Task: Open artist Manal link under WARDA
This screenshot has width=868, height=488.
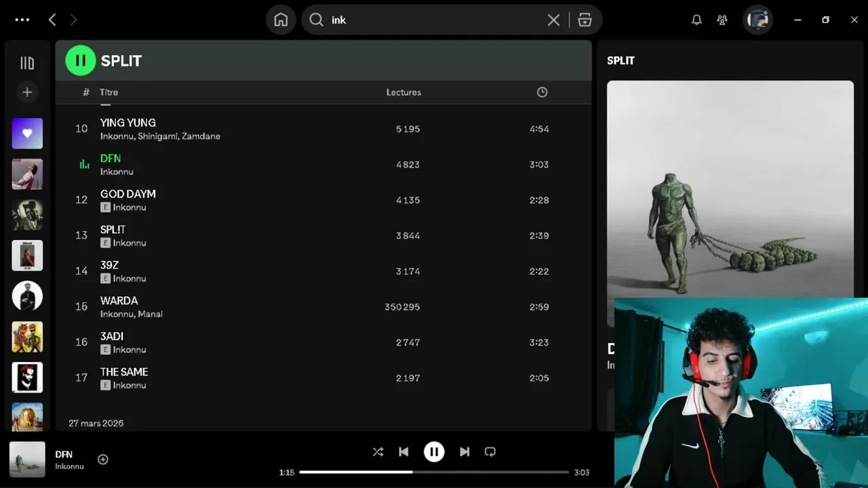Action: pos(151,314)
